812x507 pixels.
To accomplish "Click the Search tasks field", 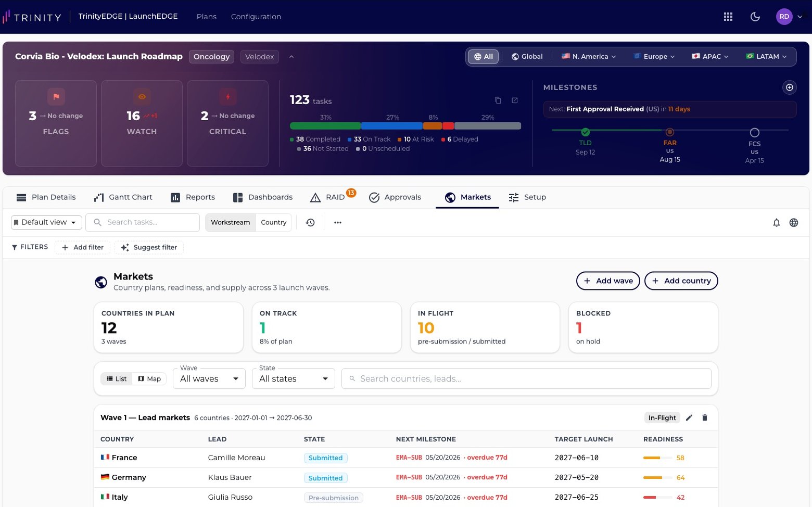I will [x=143, y=223].
